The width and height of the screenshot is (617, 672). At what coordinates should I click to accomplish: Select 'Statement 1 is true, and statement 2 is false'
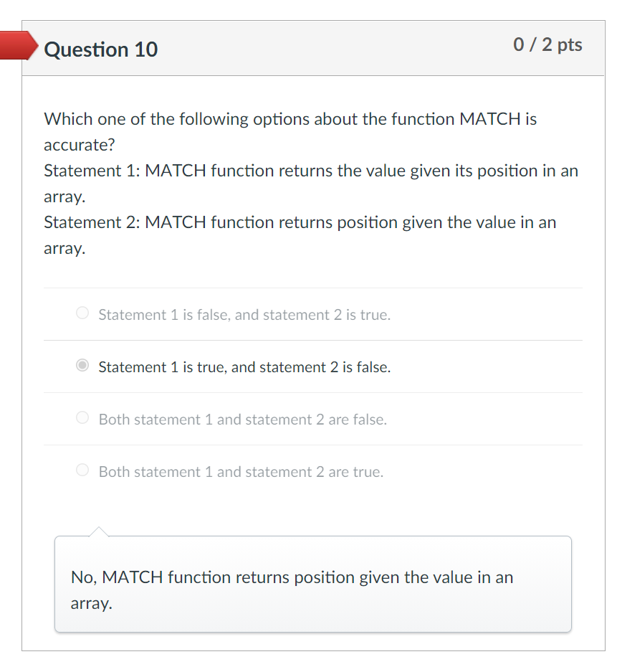pyautogui.click(x=82, y=364)
